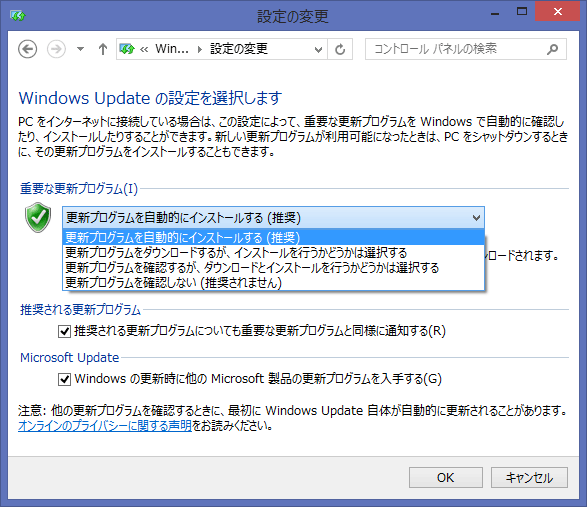Collapse the 重要な更新プログラム combo box arrow
The image size is (587, 507).
pos(476,217)
